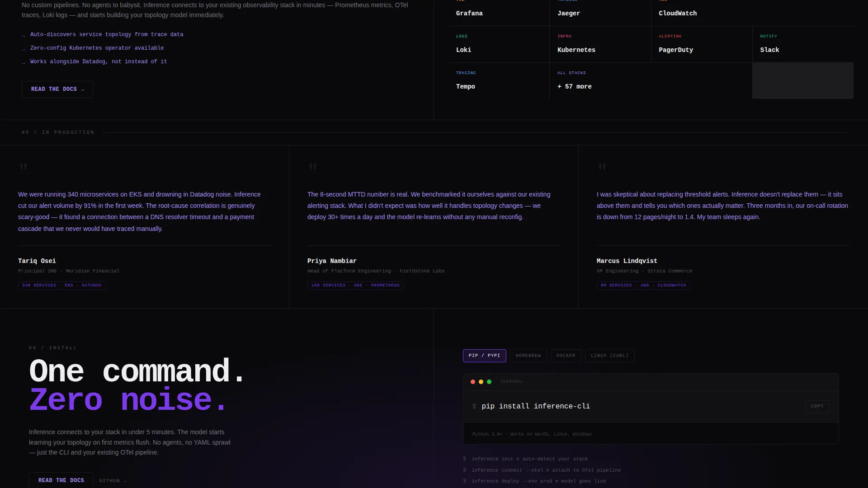
Task: Click the 'inference deploy --env prod' command line
Action: pos(539,481)
